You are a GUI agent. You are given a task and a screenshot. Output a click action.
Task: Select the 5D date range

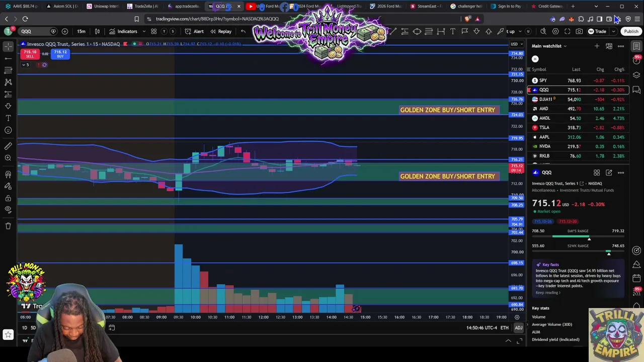[33, 328]
